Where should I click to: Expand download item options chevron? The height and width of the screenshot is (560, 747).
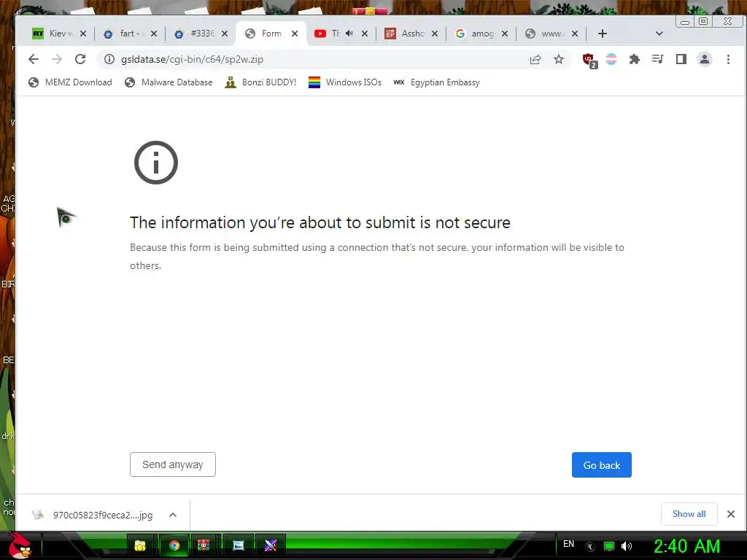pos(173,515)
